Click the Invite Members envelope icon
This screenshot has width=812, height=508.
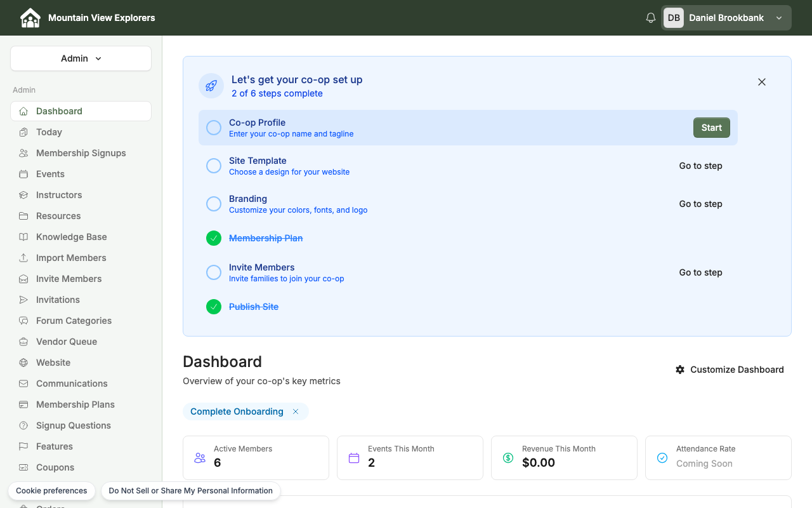click(23, 279)
